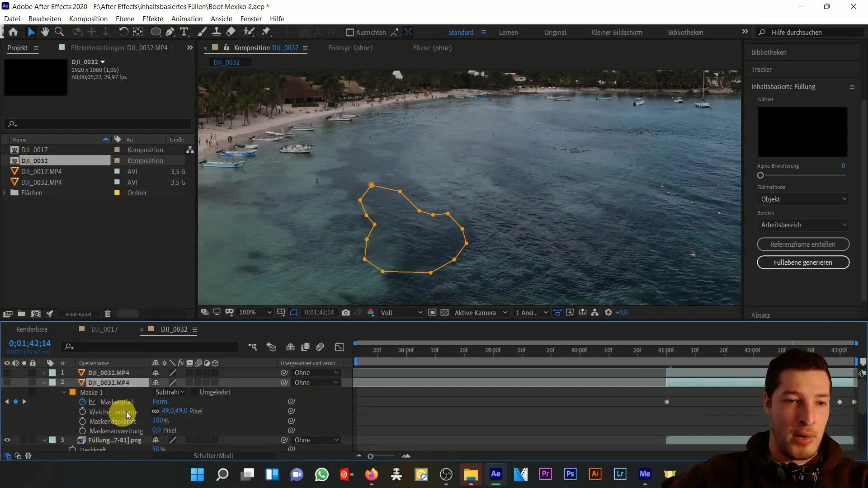Click Referenzframe erstellen button
Viewport: 868px width, 488px height.
point(803,244)
